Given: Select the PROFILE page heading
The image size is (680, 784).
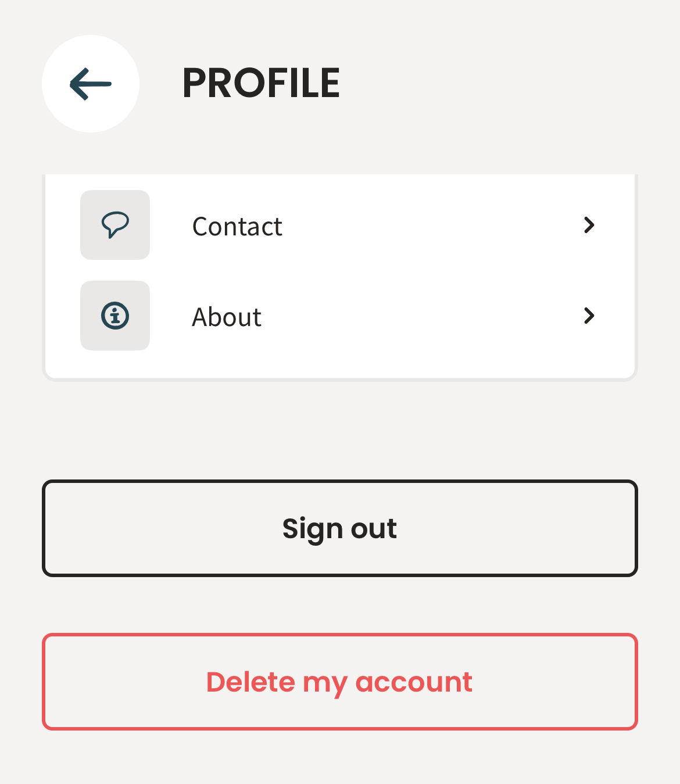Looking at the screenshot, I should (x=261, y=83).
